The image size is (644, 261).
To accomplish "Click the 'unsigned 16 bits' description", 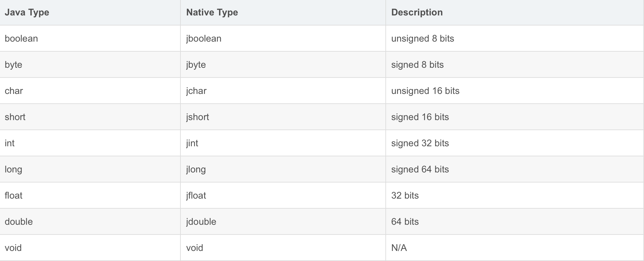I will [425, 91].
